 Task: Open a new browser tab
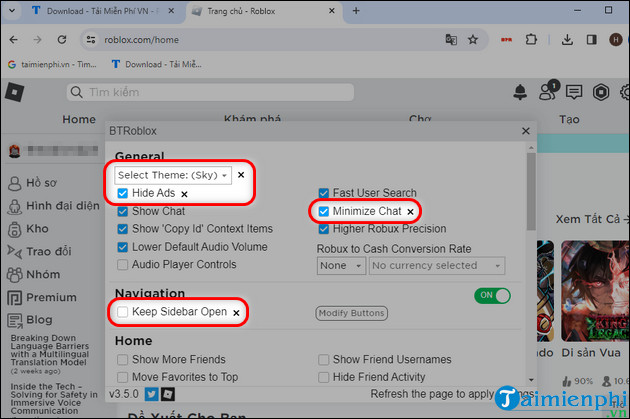(356, 11)
